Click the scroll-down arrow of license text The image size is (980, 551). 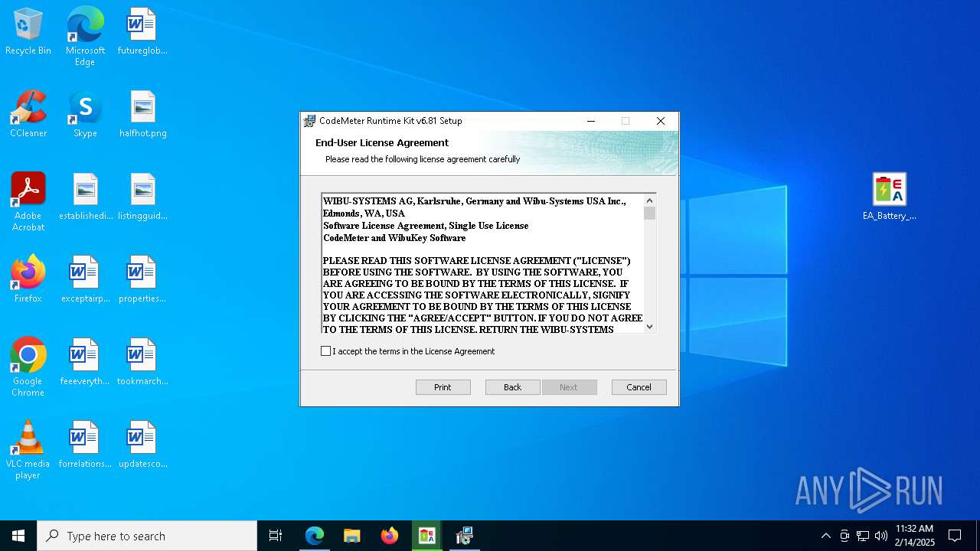(x=650, y=327)
